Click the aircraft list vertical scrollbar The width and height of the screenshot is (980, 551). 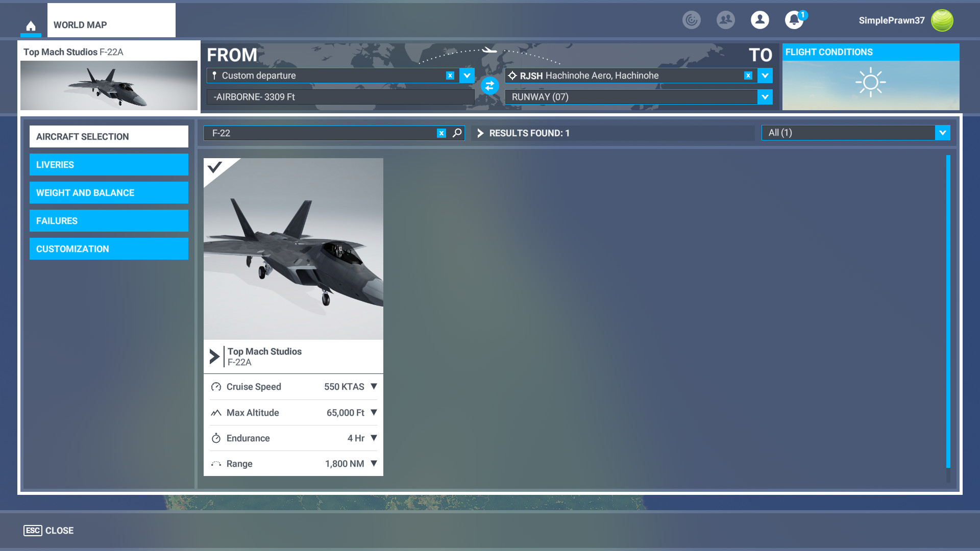948,311
